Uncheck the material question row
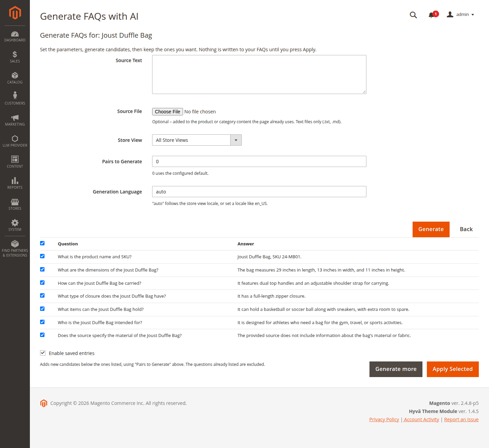This screenshot has width=489, height=448. tap(42, 335)
